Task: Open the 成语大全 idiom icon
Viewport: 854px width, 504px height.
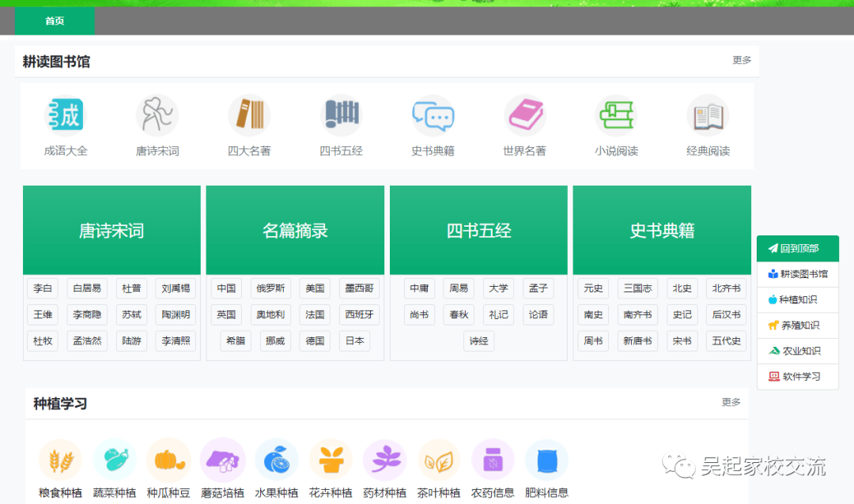Action: click(x=66, y=116)
